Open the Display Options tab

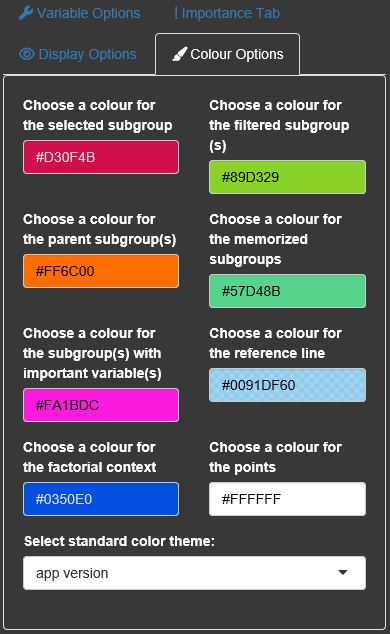coord(78,54)
